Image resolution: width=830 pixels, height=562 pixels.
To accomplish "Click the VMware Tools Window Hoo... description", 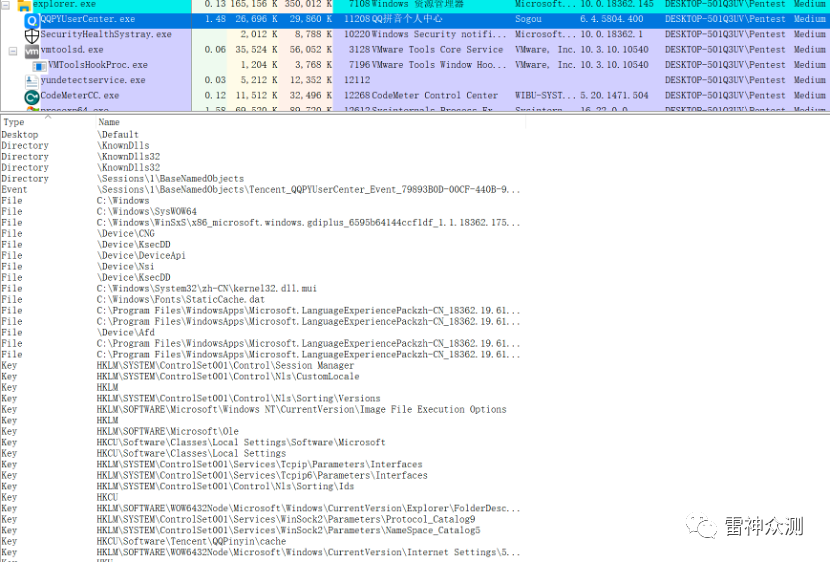I will coord(439,65).
